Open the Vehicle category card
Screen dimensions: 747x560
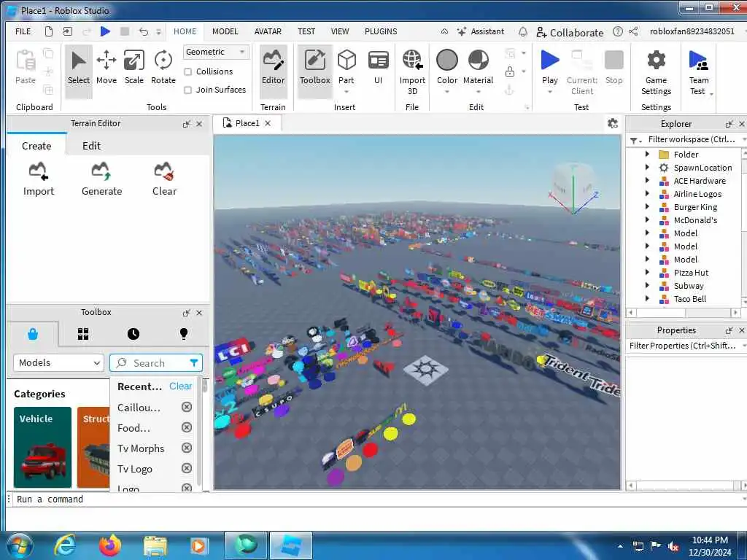(42, 447)
